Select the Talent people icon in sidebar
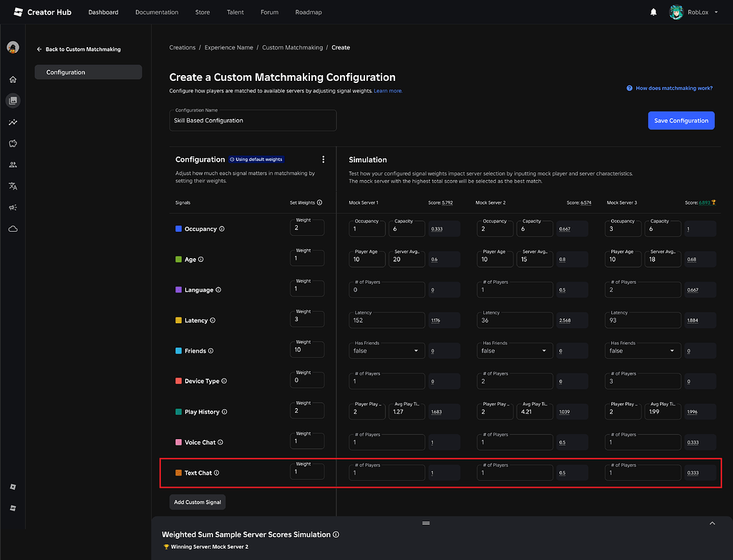The image size is (733, 560). [x=12, y=164]
